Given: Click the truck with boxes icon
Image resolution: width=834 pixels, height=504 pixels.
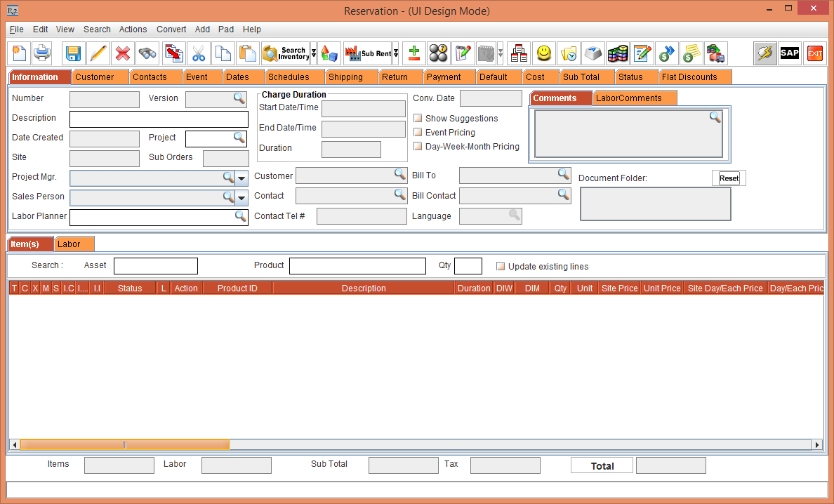Looking at the screenshot, I should pos(715,53).
